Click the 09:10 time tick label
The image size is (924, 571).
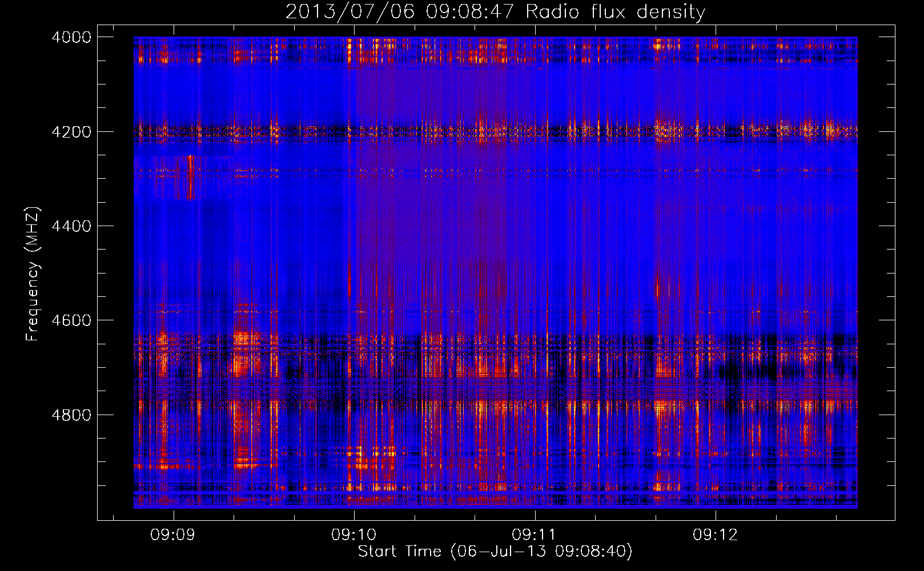click(x=353, y=534)
